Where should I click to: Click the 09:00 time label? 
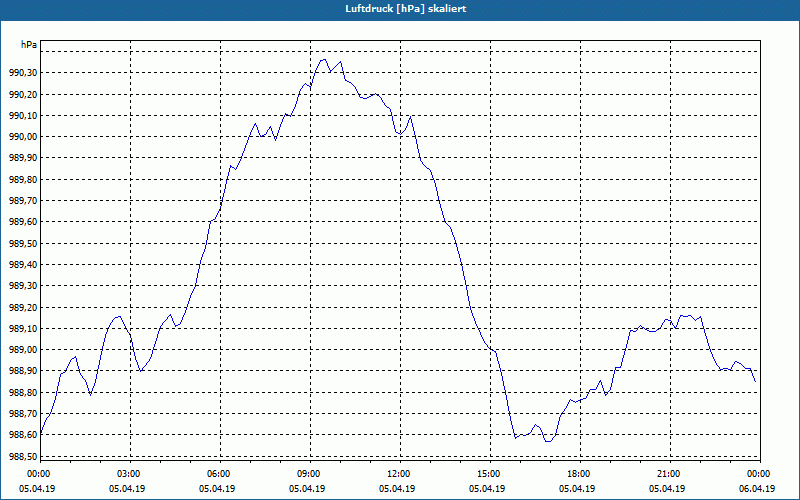click(310, 474)
